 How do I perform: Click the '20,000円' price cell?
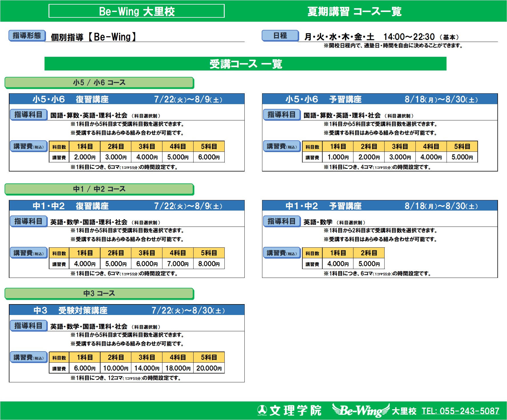tap(209, 368)
